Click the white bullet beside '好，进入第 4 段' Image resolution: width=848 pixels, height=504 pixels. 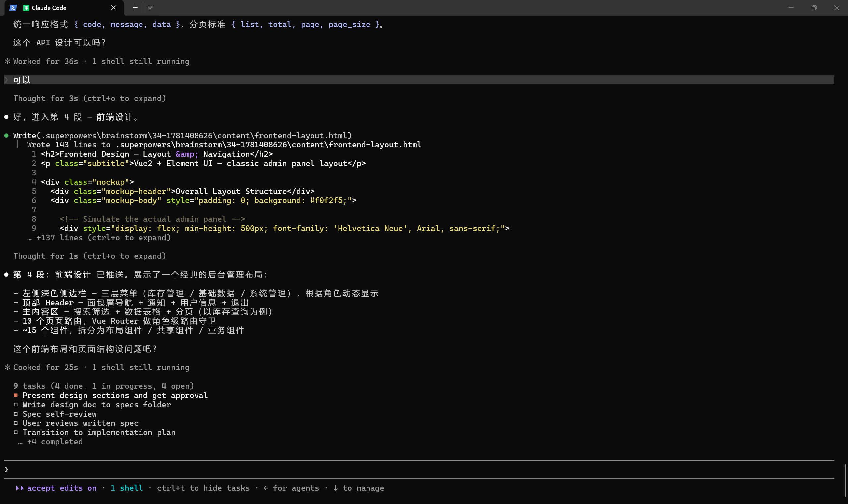coord(6,117)
